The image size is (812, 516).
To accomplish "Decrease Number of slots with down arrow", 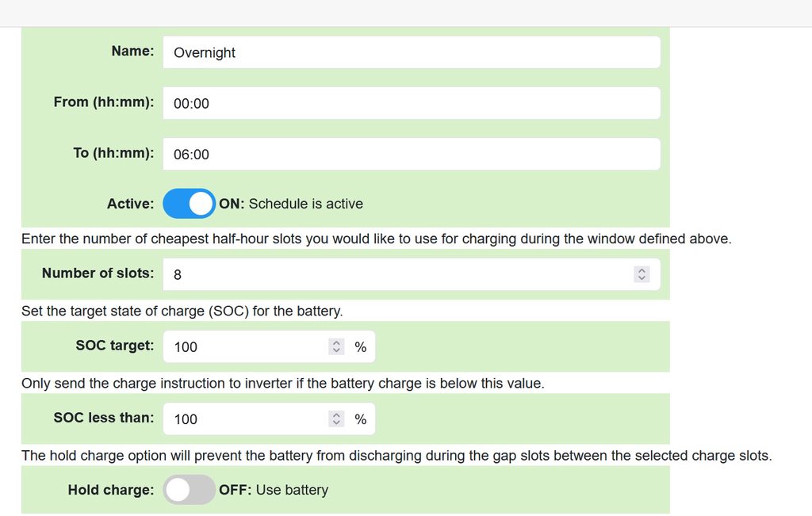I will [642, 278].
